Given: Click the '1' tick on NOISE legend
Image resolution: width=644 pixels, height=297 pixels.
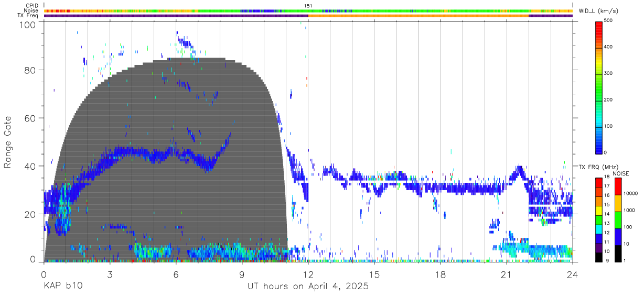Looking at the screenshot, I should (x=624, y=260).
